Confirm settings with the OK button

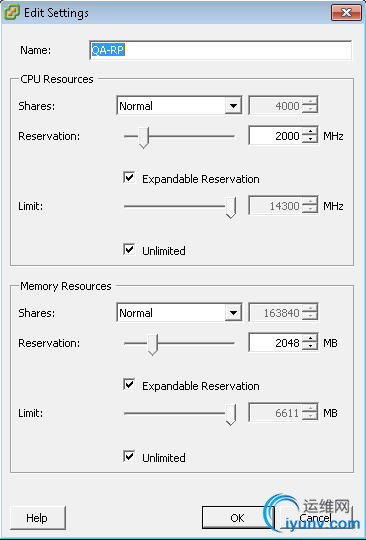coord(238,518)
